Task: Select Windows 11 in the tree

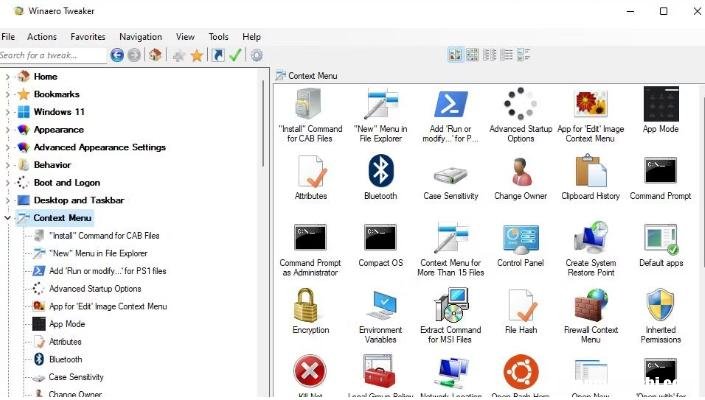Action: (x=59, y=112)
